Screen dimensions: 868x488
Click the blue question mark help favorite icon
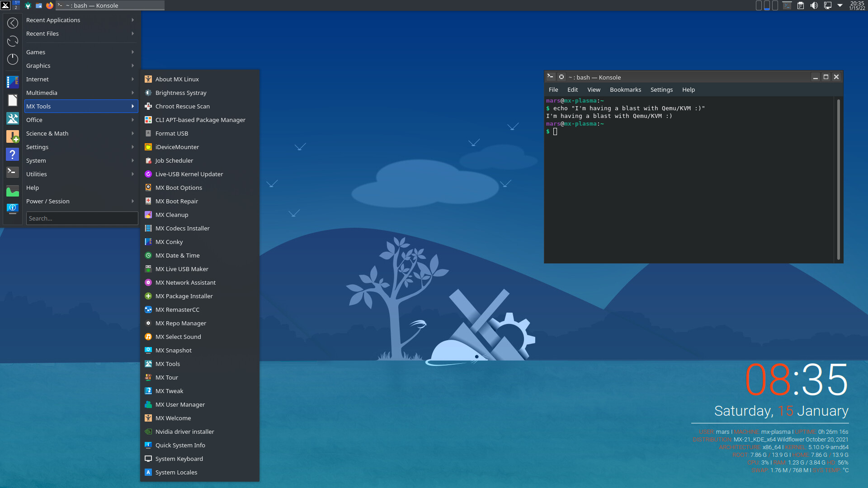click(x=13, y=155)
